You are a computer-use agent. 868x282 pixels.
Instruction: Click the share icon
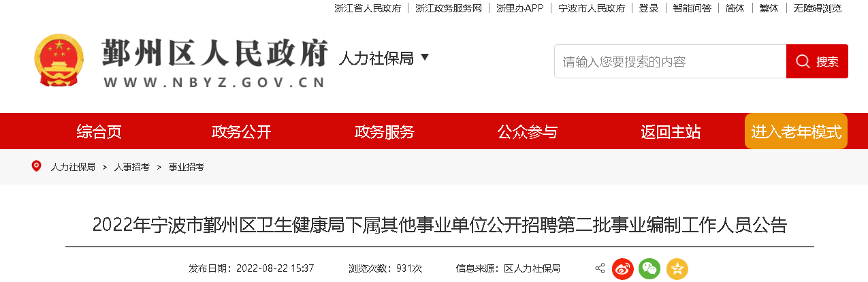[600, 268]
